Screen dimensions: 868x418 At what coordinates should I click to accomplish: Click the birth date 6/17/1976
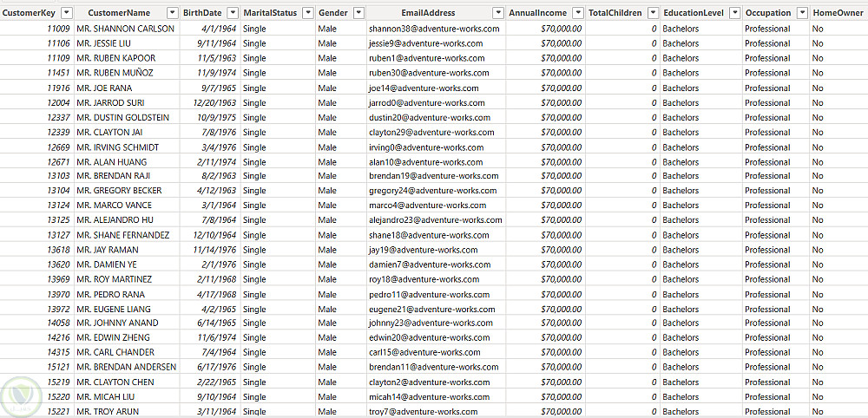click(217, 367)
